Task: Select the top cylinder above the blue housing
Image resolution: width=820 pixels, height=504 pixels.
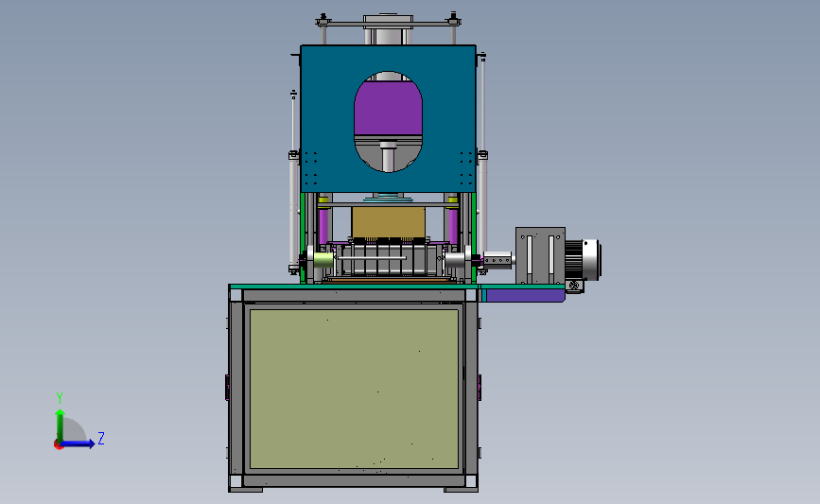Action: coord(388,30)
